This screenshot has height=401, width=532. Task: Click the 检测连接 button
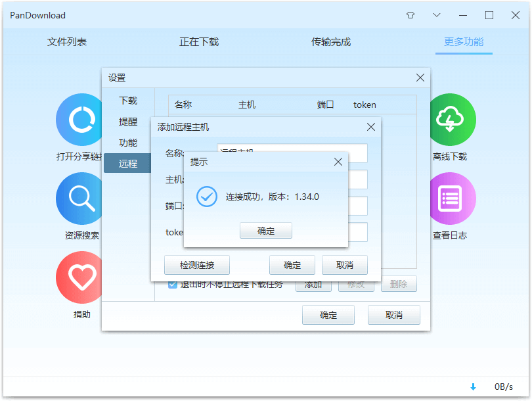(197, 265)
